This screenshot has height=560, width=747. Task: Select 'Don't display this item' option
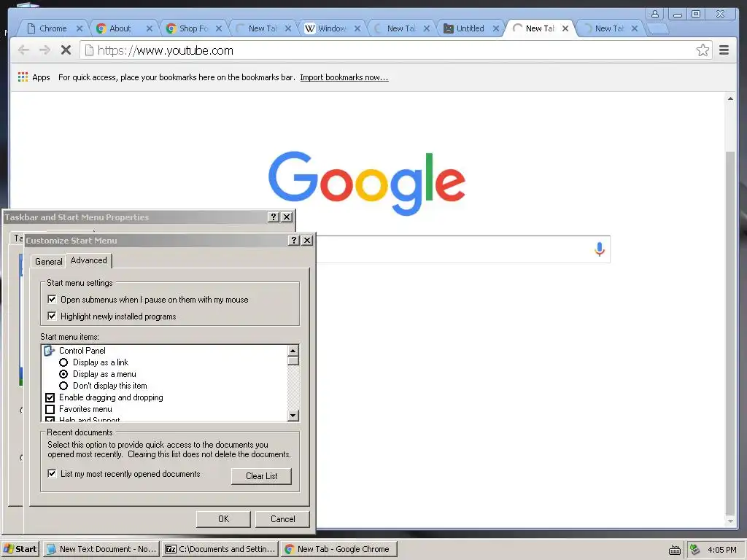[63, 386]
